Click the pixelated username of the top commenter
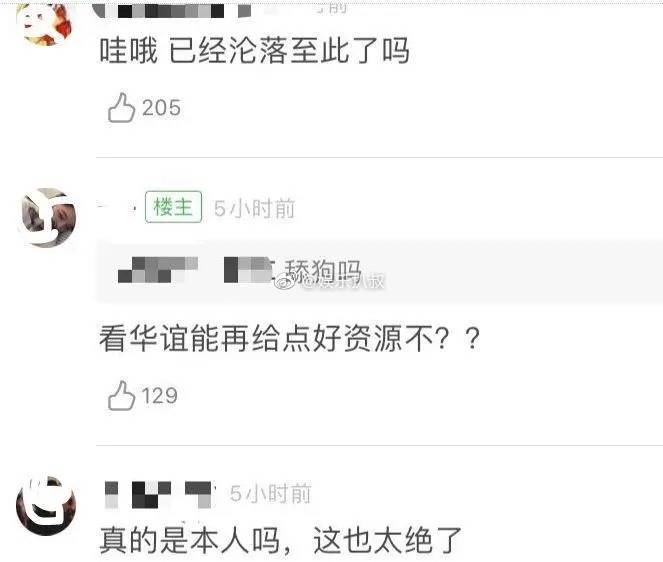 click(x=171, y=11)
